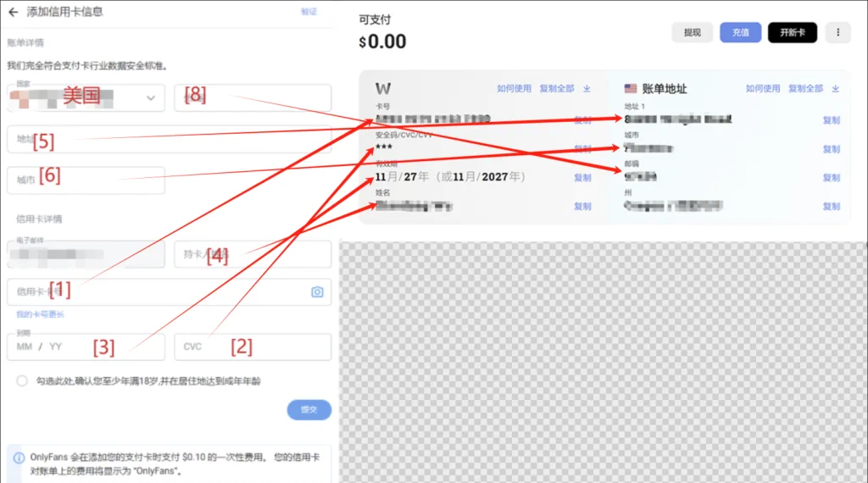This screenshot has width=868, height=483.
Task: Click the 验证 link at top of form
Action: coord(309,12)
